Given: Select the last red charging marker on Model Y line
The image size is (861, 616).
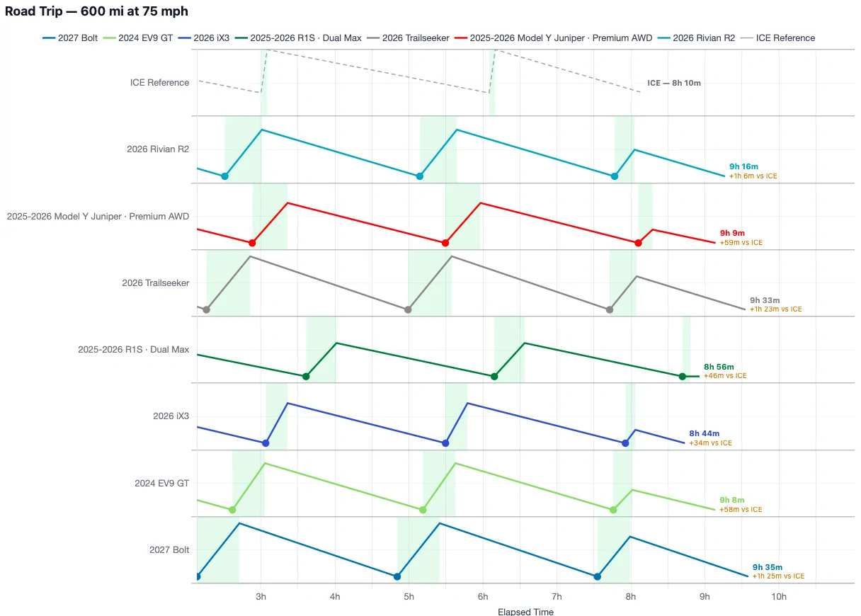Looking at the screenshot, I should coord(638,243).
